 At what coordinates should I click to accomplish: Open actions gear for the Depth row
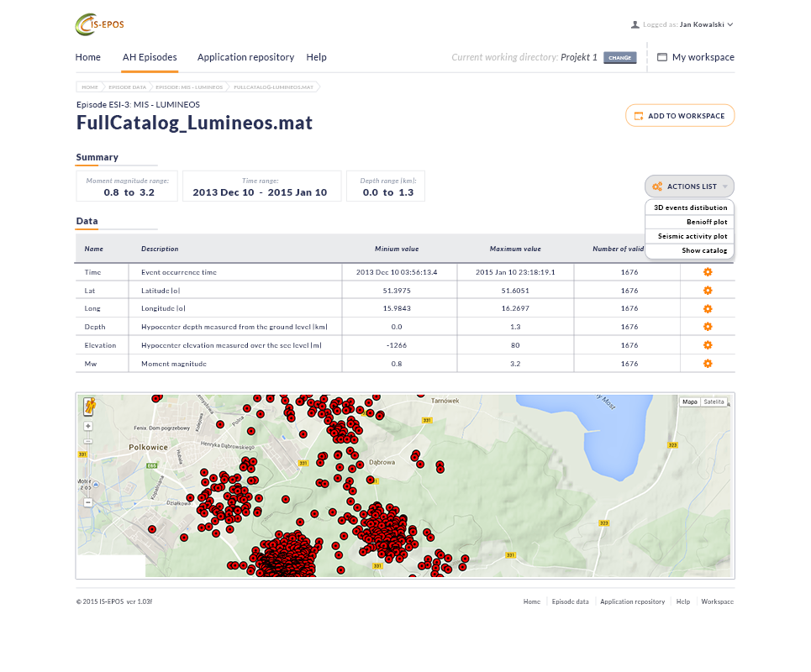[x=708, y=327]
